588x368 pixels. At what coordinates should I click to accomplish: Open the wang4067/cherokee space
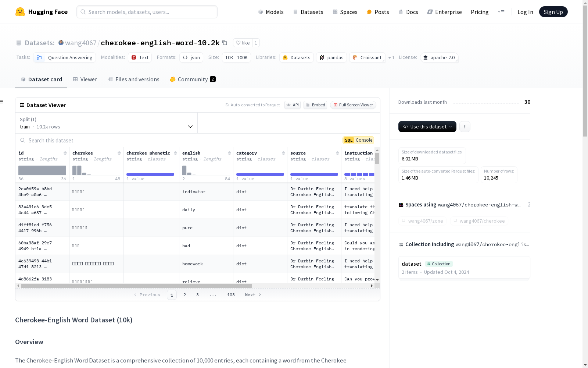pos(479,221)
